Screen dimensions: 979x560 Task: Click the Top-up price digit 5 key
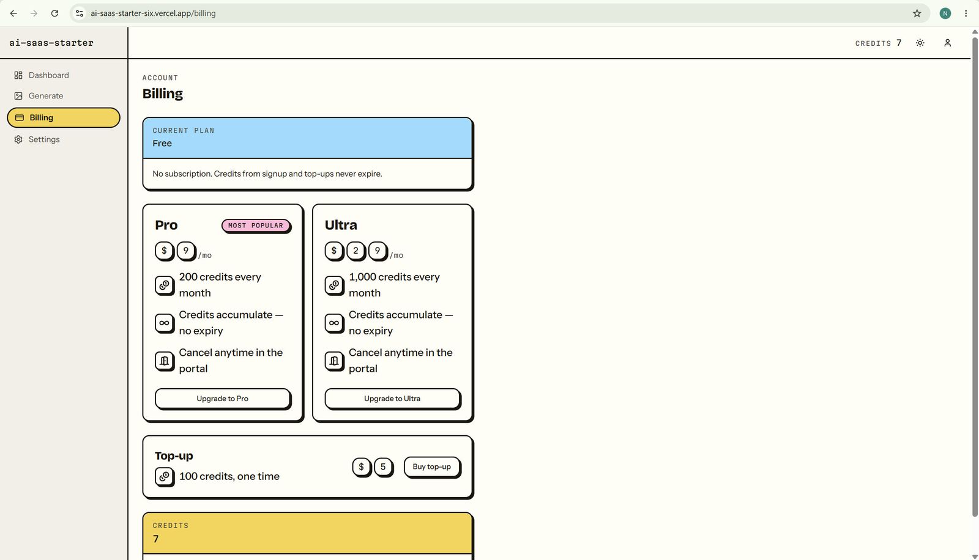[384, 467]
